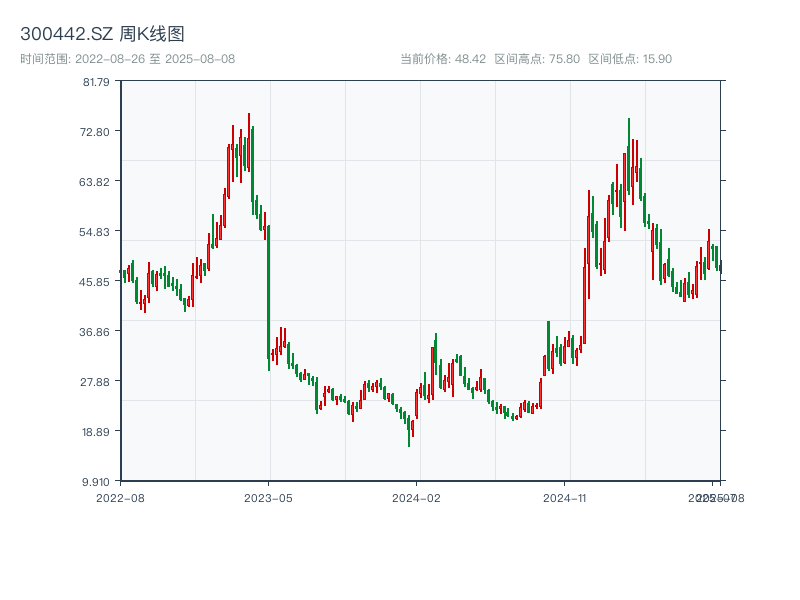Image resolution: width=800 pixels, height=600 pixels.
Task: Click the 2023-05 x-axis date label
Action: point(268,497)
